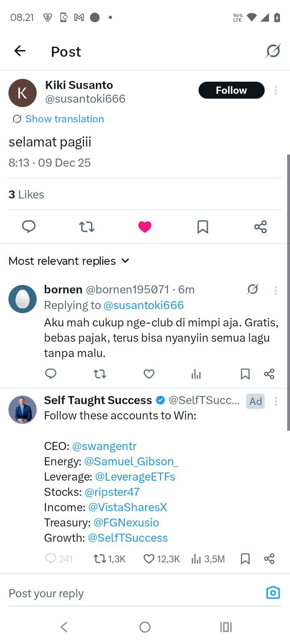Open Grok from the top-right header icon
Screen dimensions: 290x644
(x=273, y=51)
